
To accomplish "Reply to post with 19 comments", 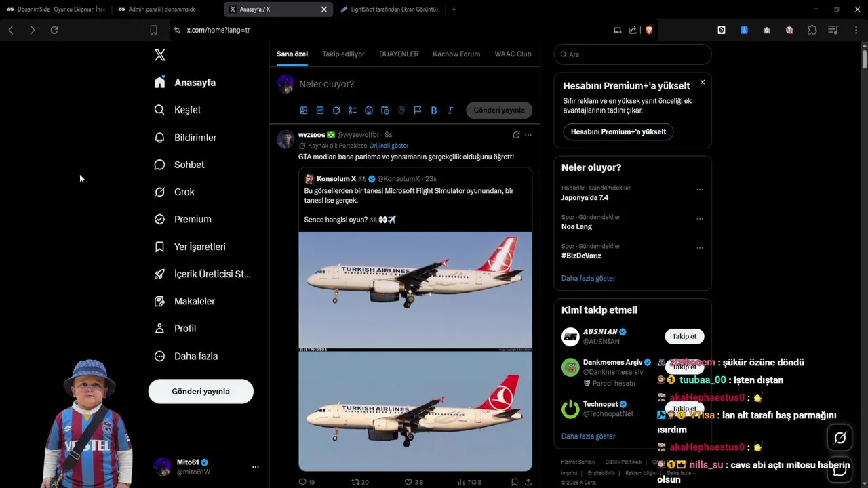I will 307,482.
